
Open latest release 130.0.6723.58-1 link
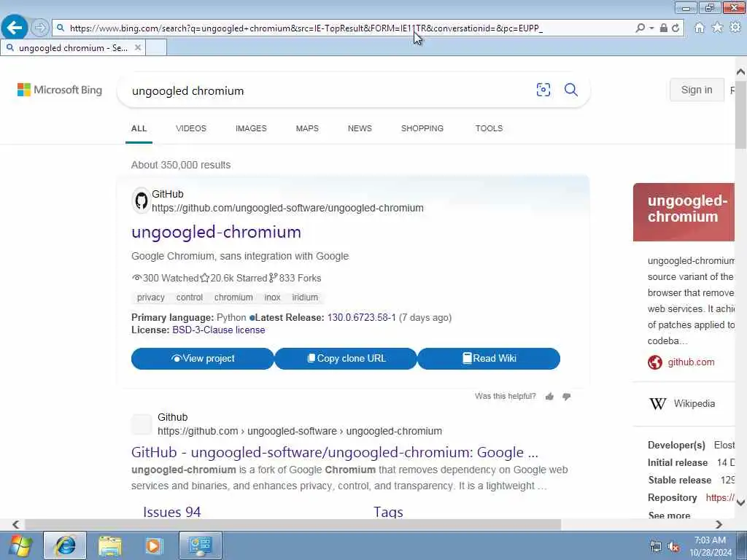361,318
